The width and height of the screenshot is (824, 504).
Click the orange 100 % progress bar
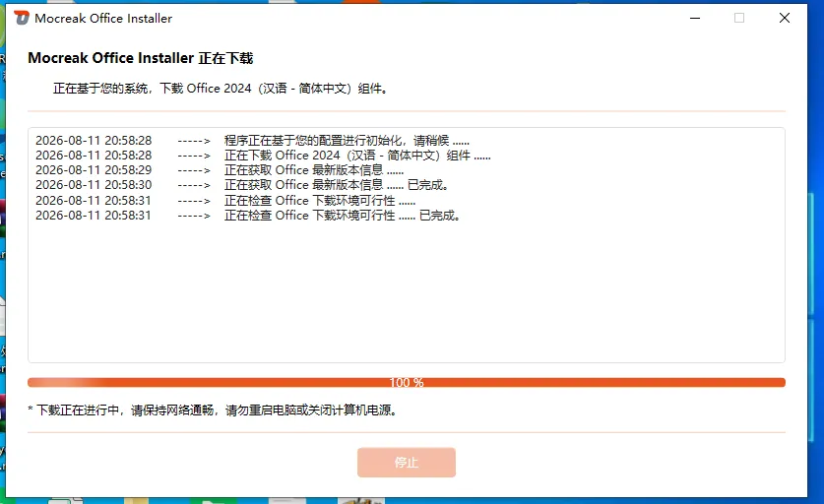pyautogui.click(x=407, y=383)
